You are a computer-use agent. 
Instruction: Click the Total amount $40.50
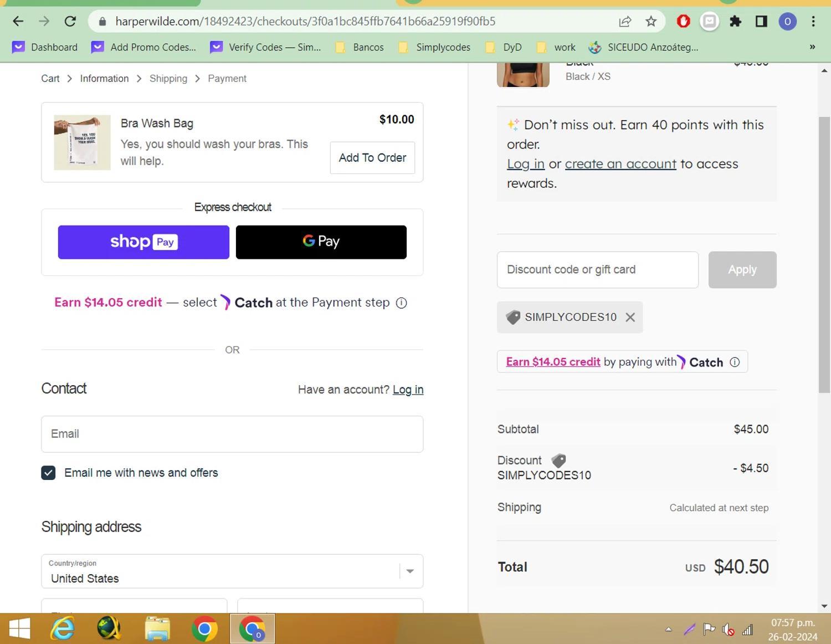(741, 567)
